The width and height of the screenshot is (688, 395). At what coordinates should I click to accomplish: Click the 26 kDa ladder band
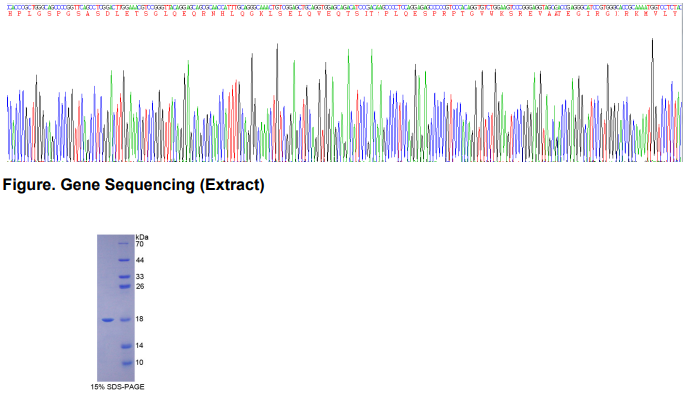pyautogui.click(x=125, y=287)
